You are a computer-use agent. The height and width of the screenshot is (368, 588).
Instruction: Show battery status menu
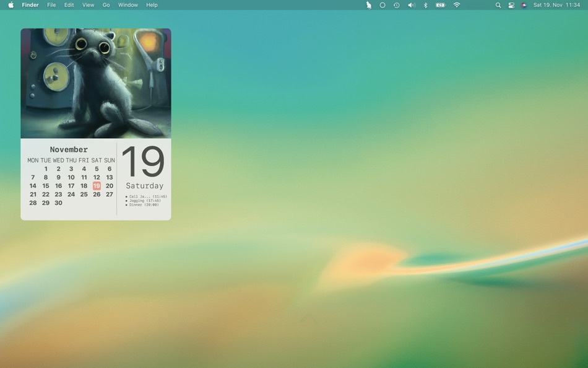tap(441, 5)
